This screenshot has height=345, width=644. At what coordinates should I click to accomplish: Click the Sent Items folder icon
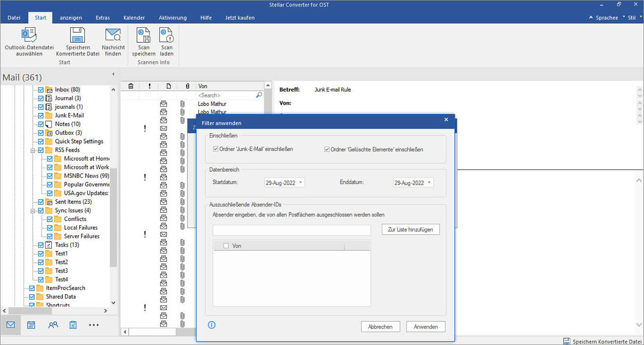click(49, 201)
